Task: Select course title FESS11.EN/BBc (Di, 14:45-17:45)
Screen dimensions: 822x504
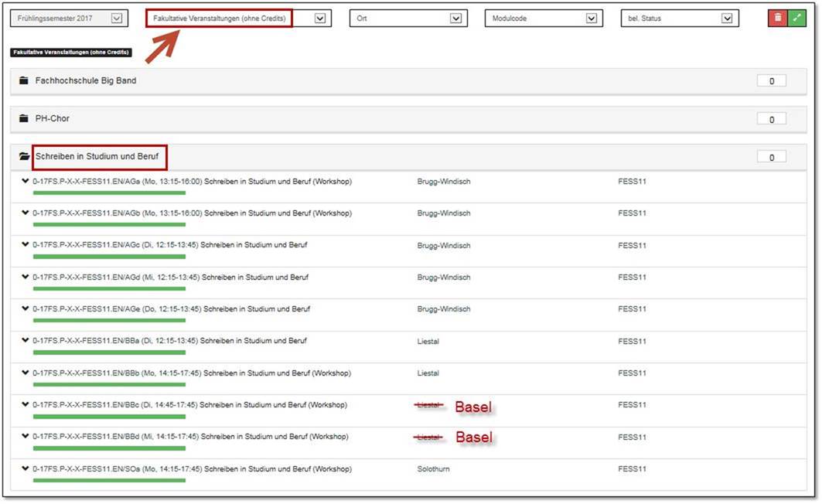Action: coord(189,405)
